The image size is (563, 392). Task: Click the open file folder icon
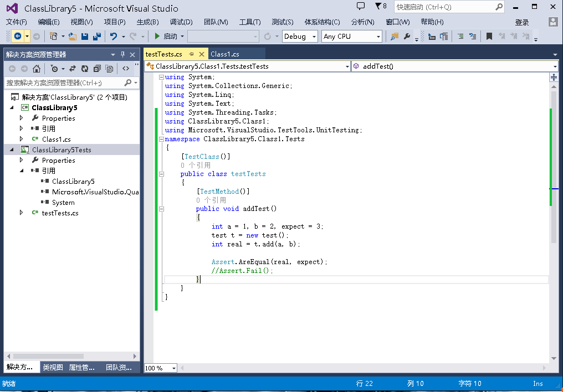[73, 36]
